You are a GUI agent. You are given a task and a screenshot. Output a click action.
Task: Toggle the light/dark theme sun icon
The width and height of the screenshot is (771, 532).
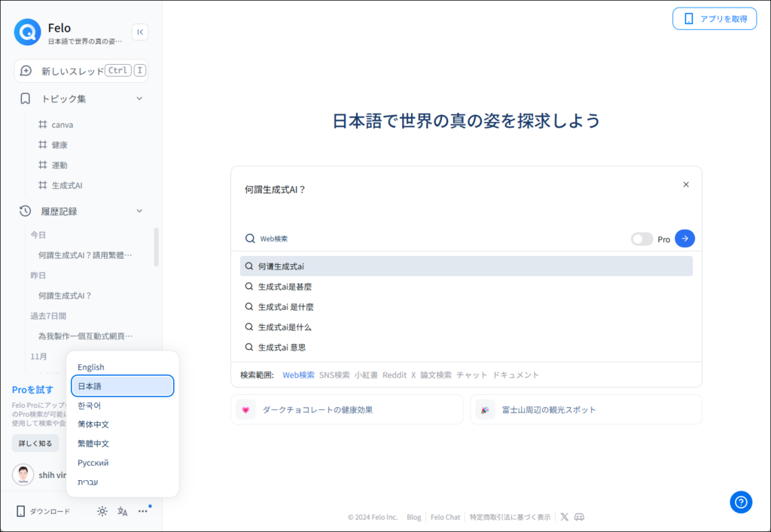click(102, 512)
